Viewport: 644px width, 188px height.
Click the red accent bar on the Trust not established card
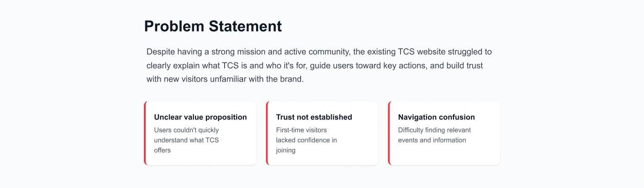(x=267, y=133)
